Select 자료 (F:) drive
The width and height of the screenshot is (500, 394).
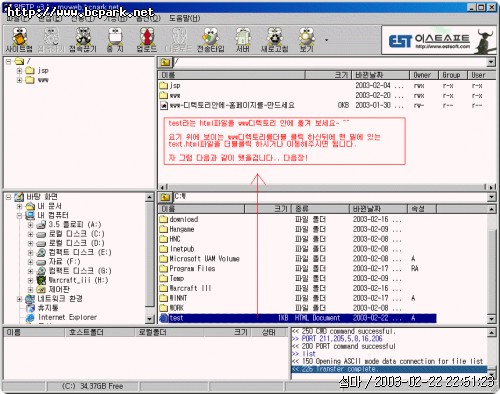[64, 261]
